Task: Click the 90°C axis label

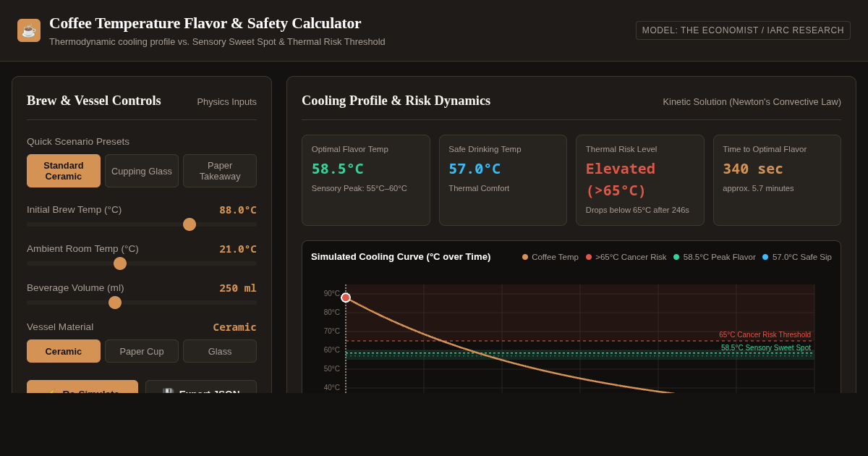Action: click(x=331, y=294)
